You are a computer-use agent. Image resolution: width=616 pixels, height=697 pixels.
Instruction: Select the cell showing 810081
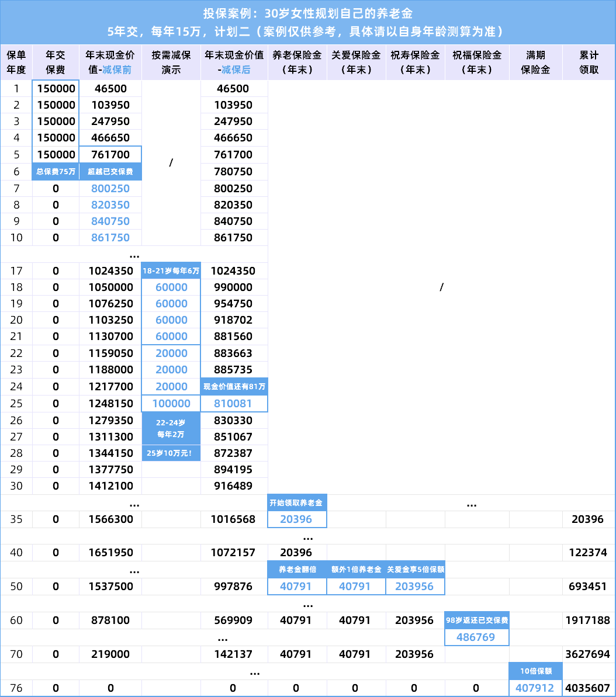coord(234,404)
